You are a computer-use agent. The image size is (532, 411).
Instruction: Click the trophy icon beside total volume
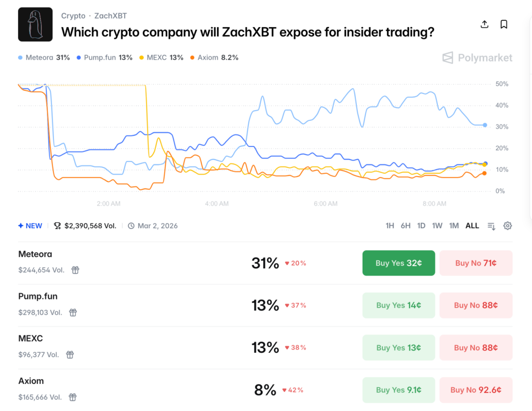(x=57, y=226)
